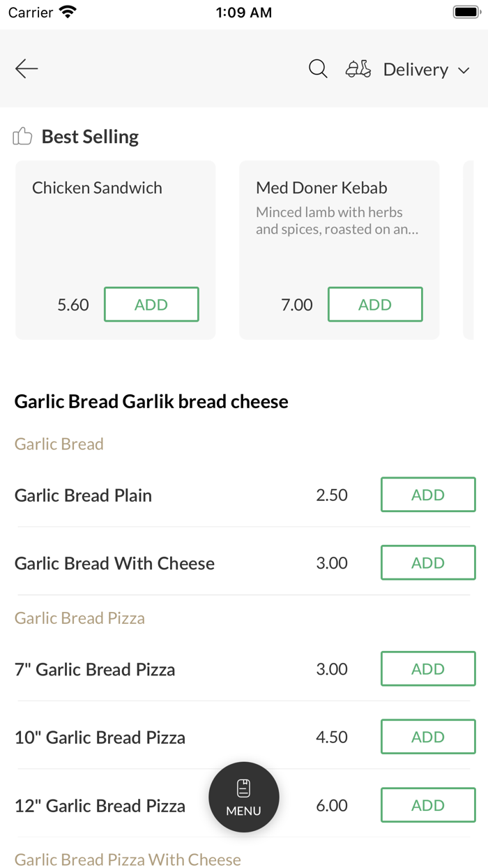Tap the Best Selling thumbs-up icon
This screenshot has width=488, height=868.
pos(23,136)
